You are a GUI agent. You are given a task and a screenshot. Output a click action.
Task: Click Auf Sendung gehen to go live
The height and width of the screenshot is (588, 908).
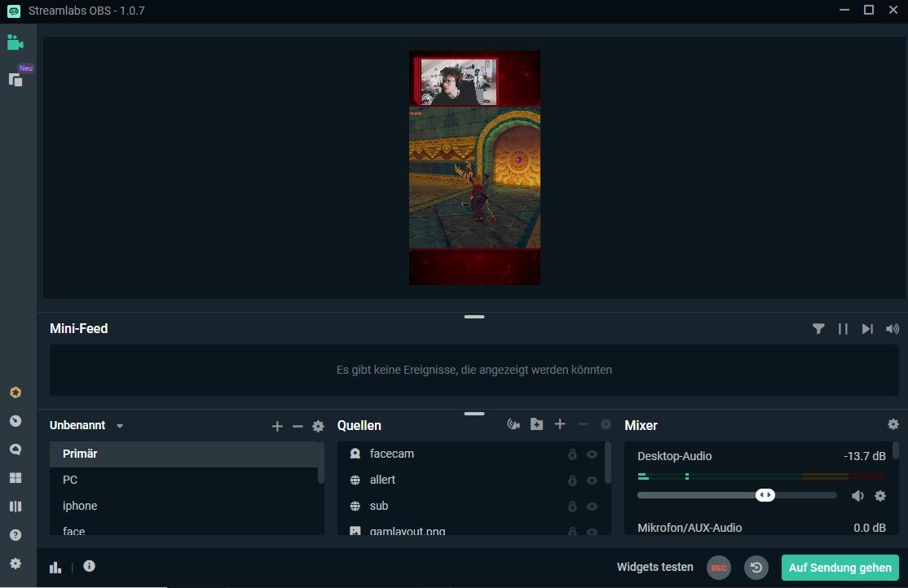pos(840,568)
